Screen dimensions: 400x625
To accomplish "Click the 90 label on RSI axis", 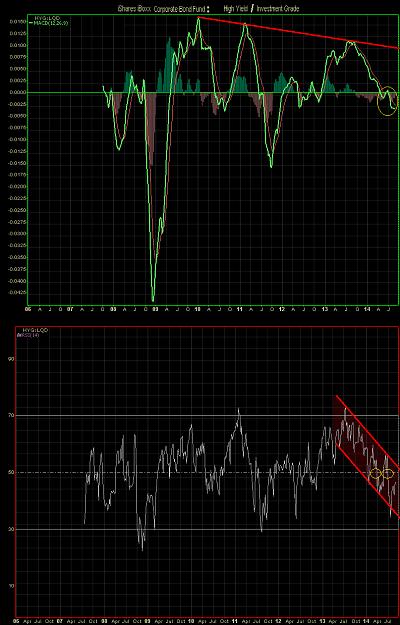I will pos(10,359).
